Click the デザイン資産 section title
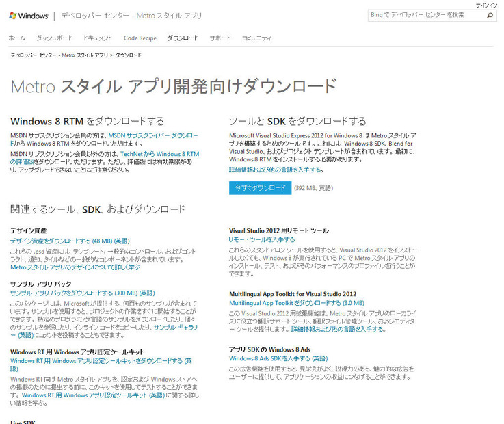 click(28, 230)
